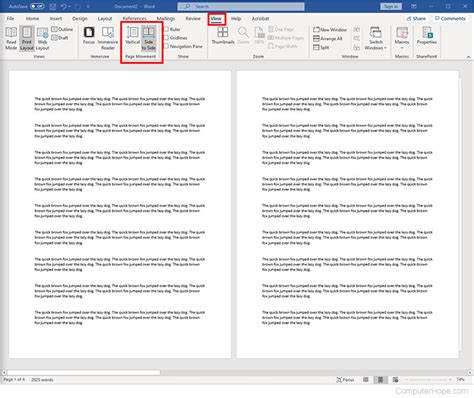The width and height of the screenshot is (474, 398).
Task: Open the Design tab
Action: click(x=80, y=19)
